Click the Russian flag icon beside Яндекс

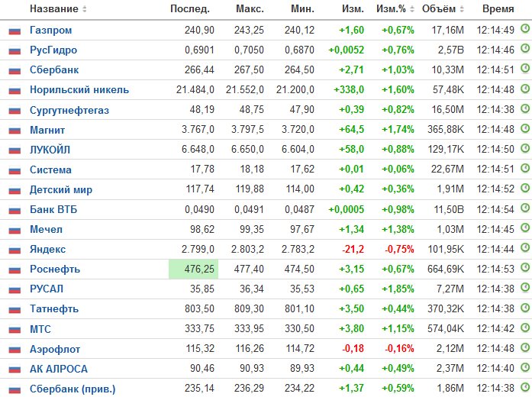tap(15, 250)
